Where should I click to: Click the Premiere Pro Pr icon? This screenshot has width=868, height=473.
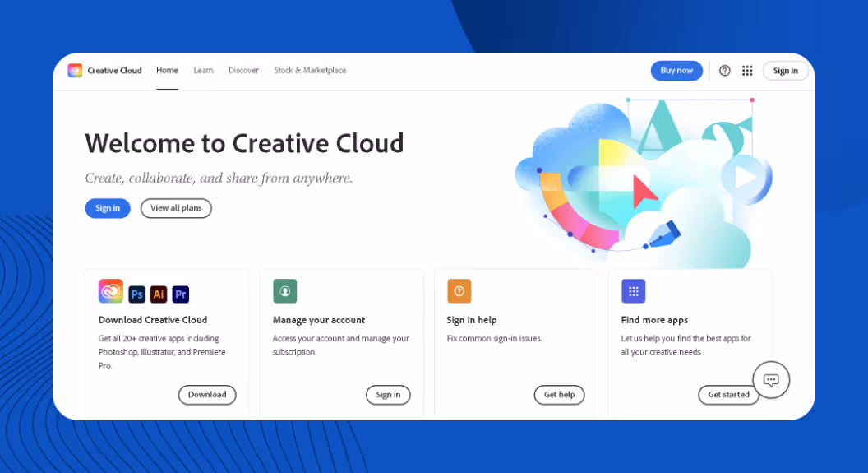[x=181, y=294]
